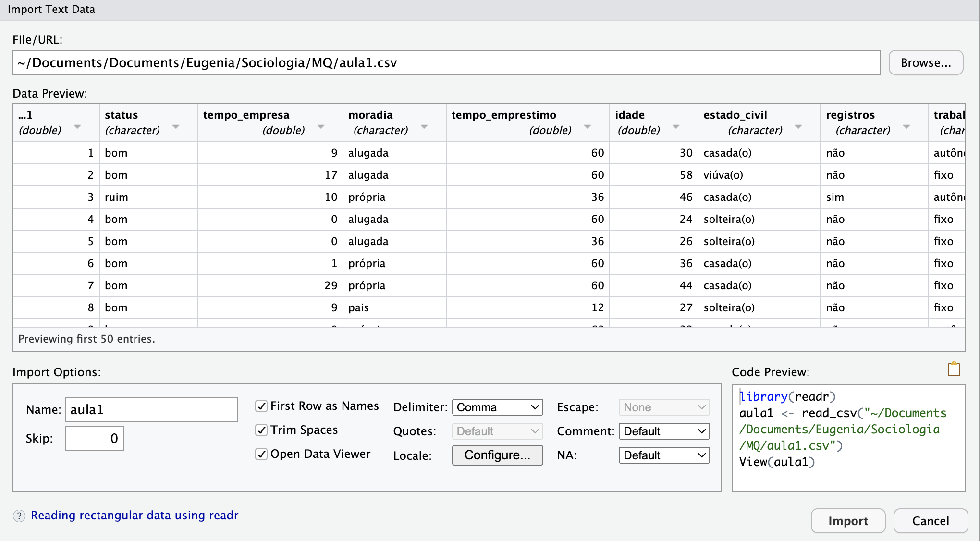
Task: Expand the Delimiter Comma dropdown
Action: click(x=497, y=407)
